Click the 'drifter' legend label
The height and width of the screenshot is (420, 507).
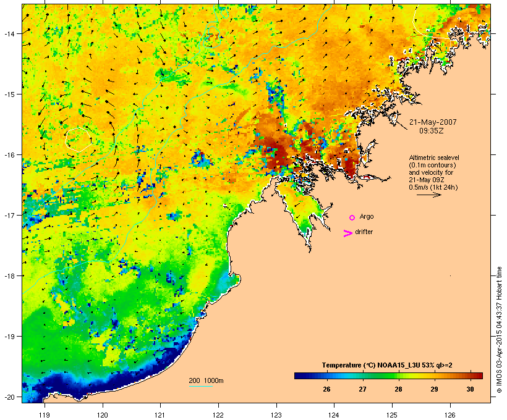[364, 232]
